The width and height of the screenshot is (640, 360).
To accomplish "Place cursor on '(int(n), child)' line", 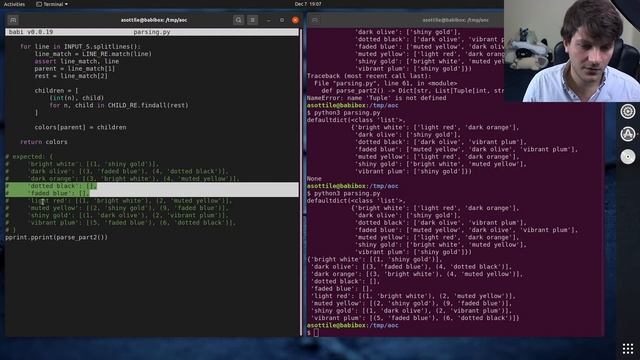I will (77, 98).
